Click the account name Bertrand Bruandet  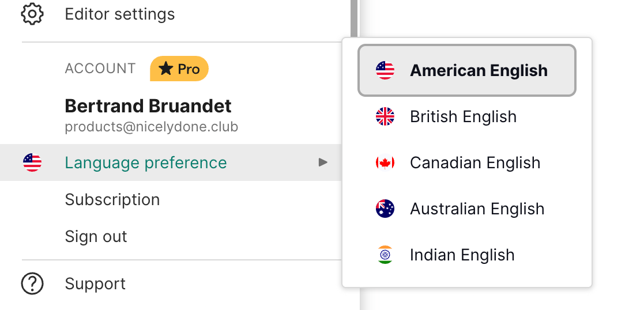coord(148,106)
